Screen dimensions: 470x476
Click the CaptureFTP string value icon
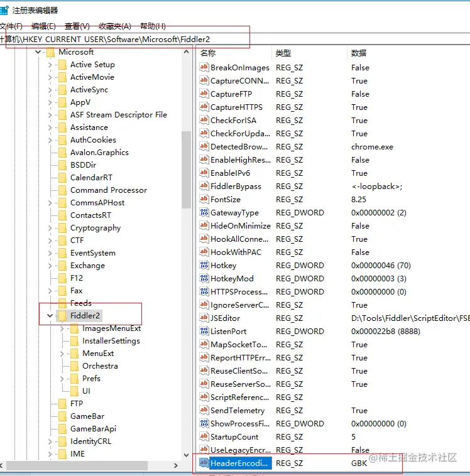click(204, 94)
